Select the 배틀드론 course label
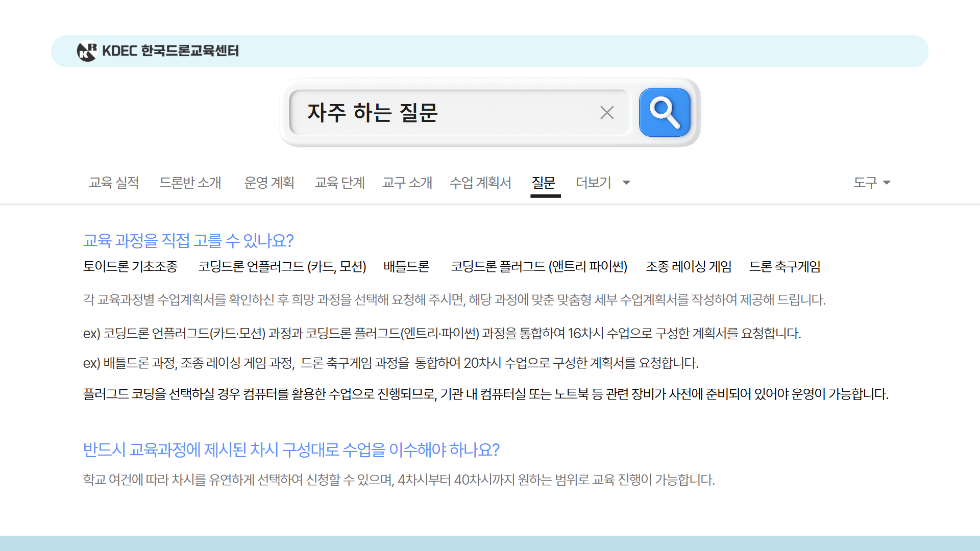 [406, 267]
